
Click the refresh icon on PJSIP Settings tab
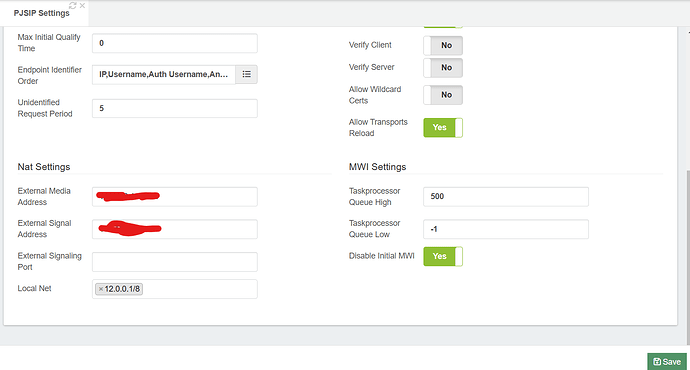click(x=73, y=5)
